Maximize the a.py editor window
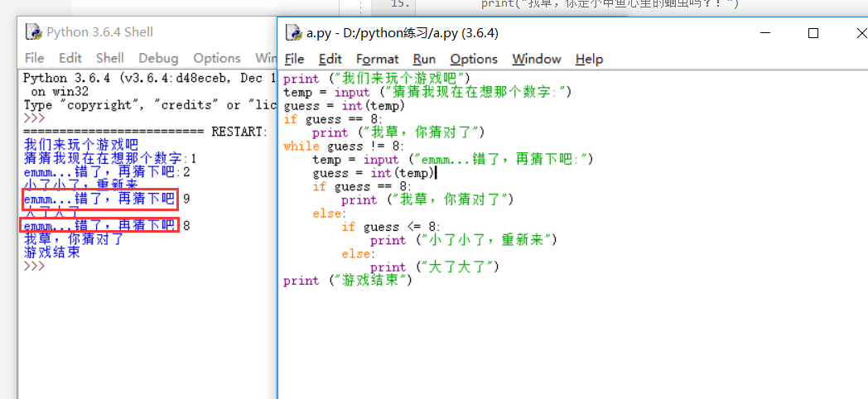Image resolution: width=868 pixels, height=399 pixels. pos(813,33)
